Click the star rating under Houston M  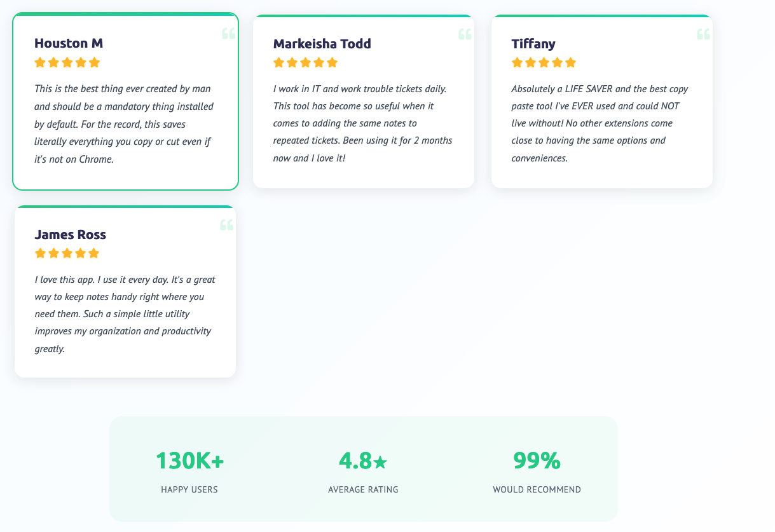click(67, 62)
